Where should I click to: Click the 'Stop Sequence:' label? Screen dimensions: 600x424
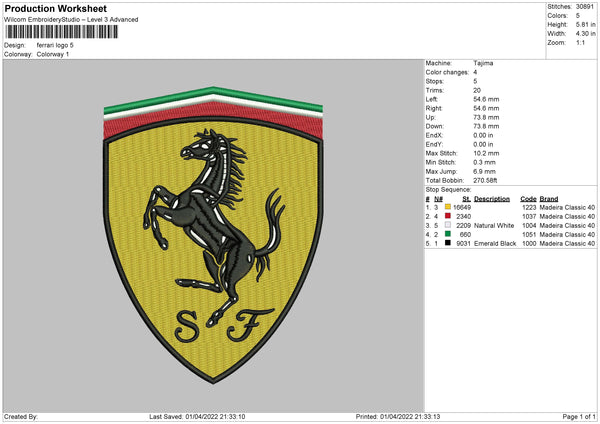coord(448,190)
